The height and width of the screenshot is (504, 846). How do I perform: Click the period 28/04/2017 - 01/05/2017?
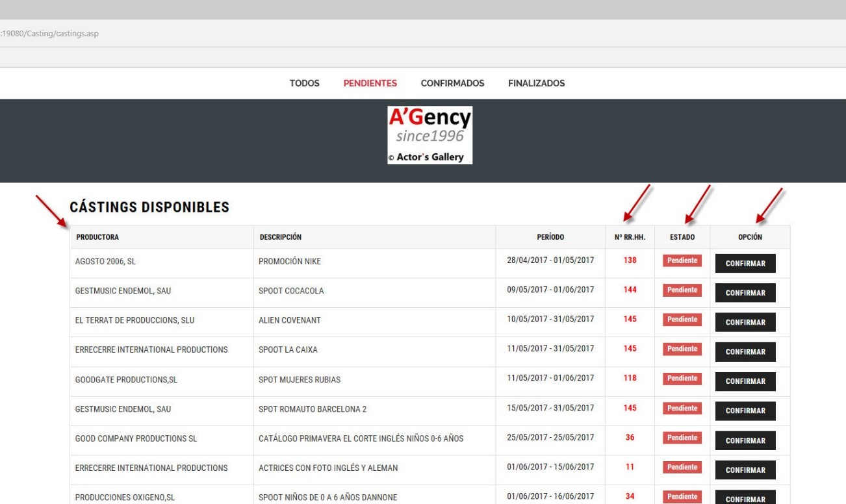[550, 260]
